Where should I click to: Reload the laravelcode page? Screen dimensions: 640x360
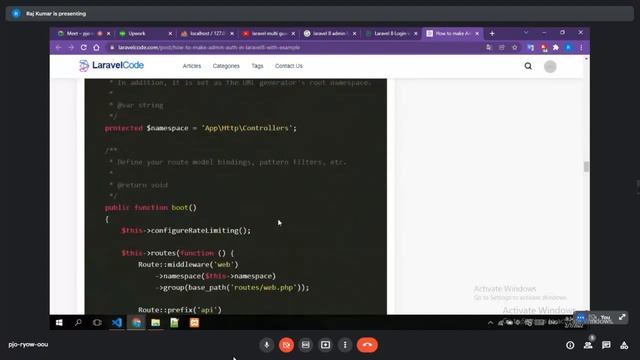click(84, 47)
